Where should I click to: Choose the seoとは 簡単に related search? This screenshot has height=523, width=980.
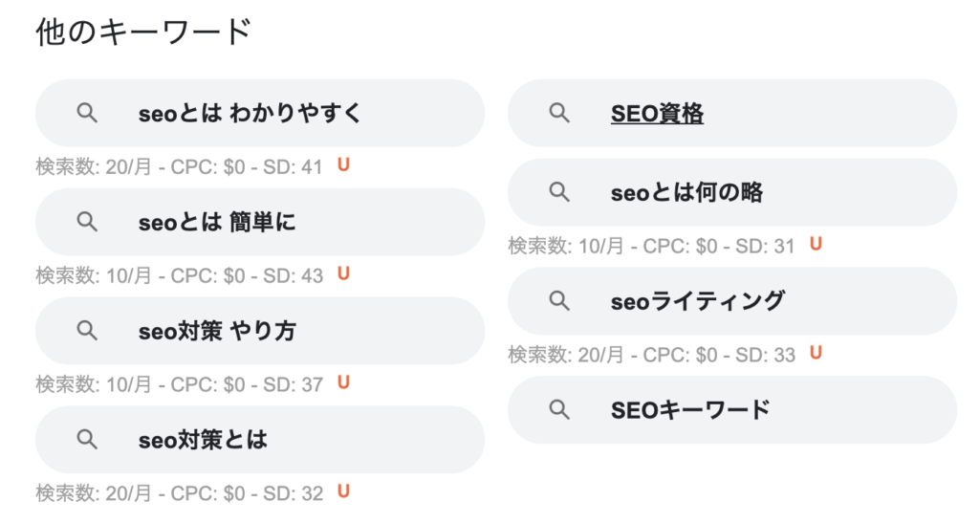tap(217, 223)
